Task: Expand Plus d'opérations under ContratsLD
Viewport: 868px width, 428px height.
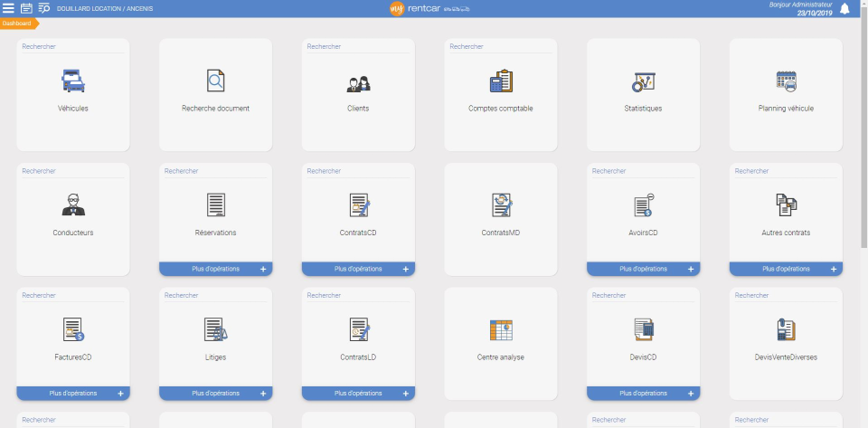Action: pyautogui.click(x=358, y=393)
